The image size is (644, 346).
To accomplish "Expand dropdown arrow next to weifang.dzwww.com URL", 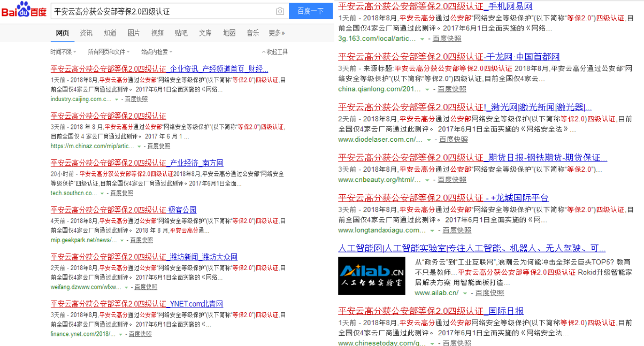I will (x=126, y=288).
